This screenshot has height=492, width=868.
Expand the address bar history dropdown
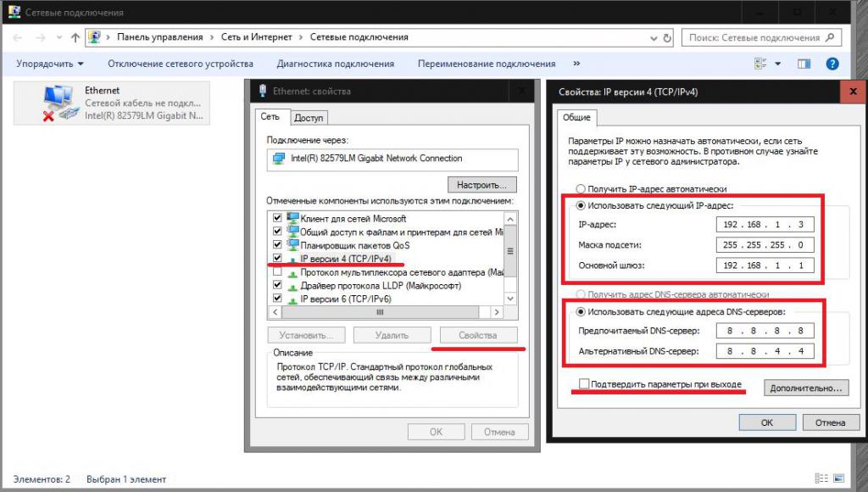(654, 38)
